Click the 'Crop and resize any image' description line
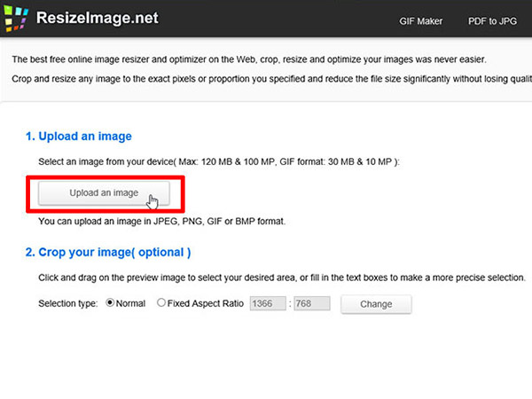Screen dimensions: 532x399 (272, 79)
